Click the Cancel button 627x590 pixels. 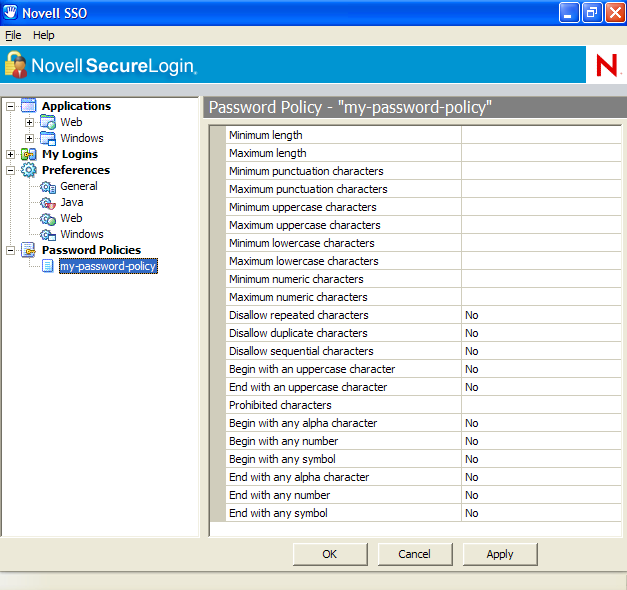click(x=414, y=554)
